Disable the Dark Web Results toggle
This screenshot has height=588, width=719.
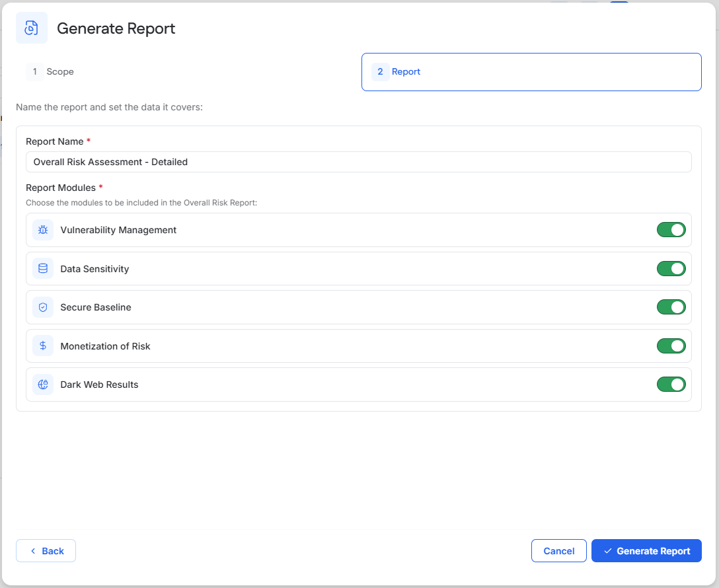(671, 385)
